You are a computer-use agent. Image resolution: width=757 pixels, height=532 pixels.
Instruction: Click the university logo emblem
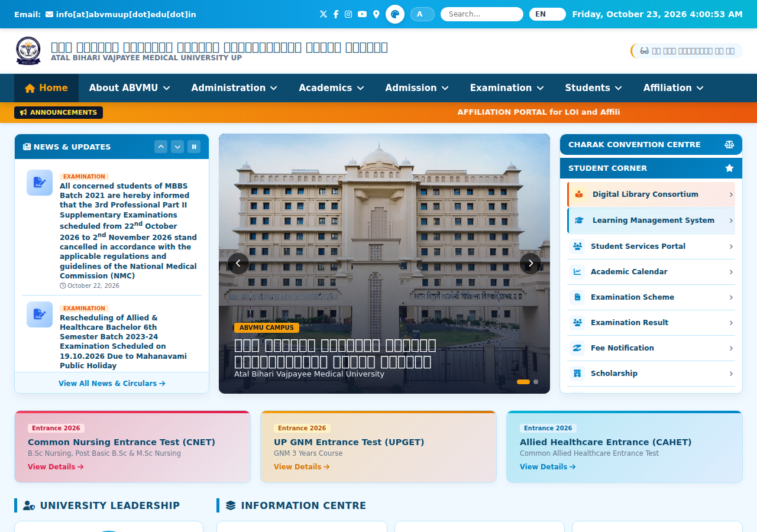28,51
